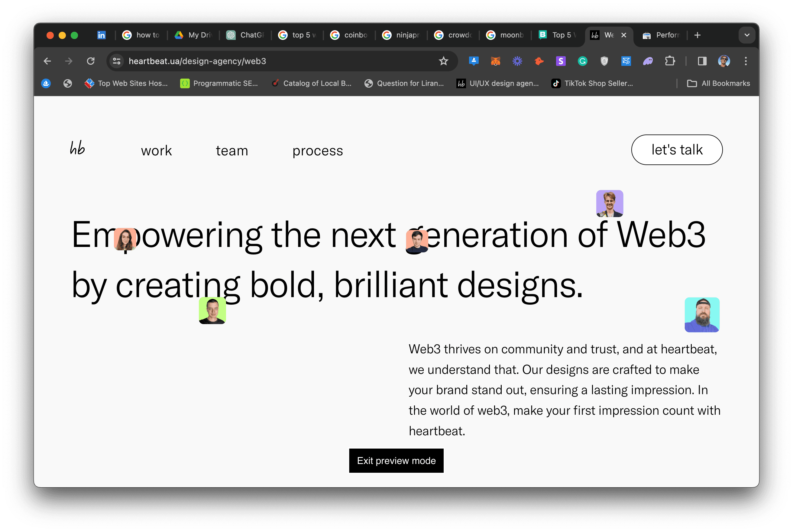Expand the tab search dropdown
793x532 pixels.
pos(747,35)
